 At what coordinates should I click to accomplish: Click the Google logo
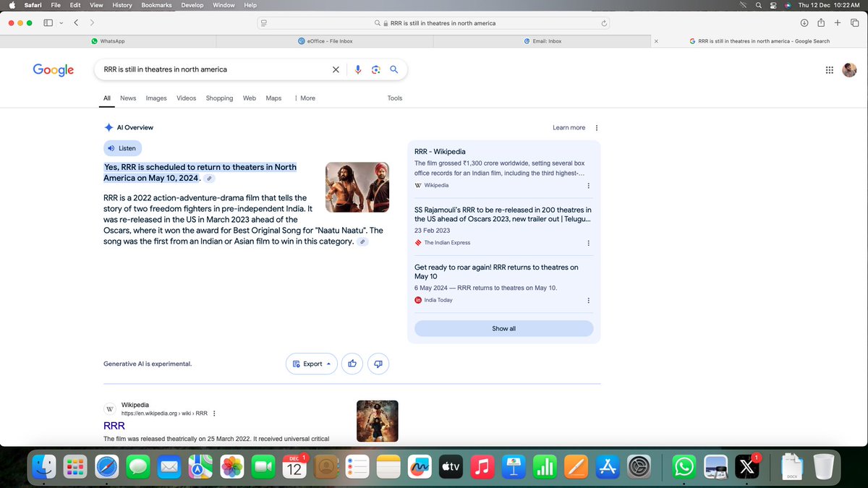click(54, 70)
